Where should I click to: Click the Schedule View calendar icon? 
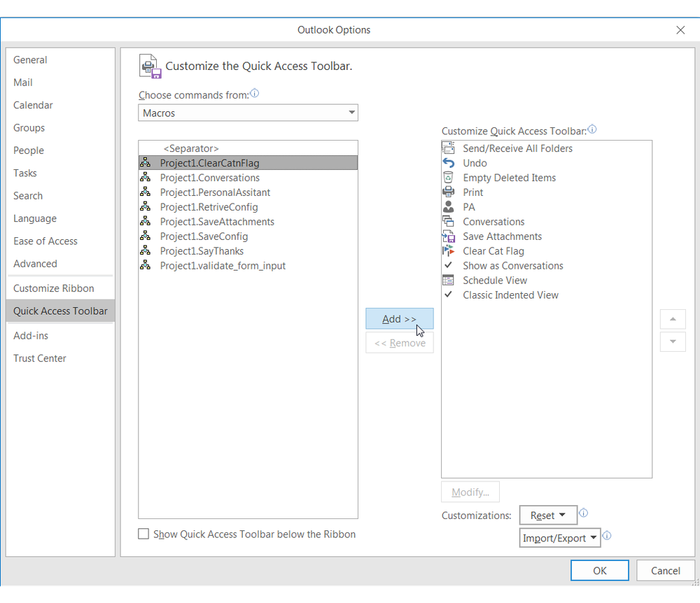(x=448, y=281)
